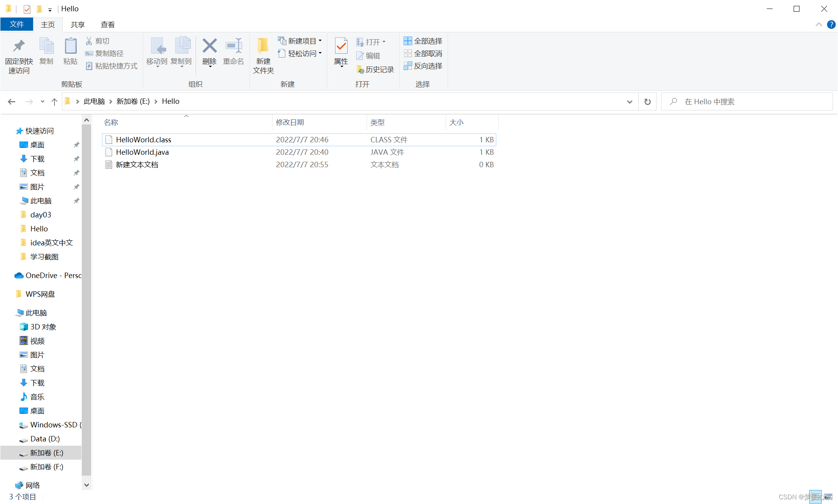The width and height of the screenshot is (838, 504).
Task: Go up one folder level arrow
Action: coord(54,101)
